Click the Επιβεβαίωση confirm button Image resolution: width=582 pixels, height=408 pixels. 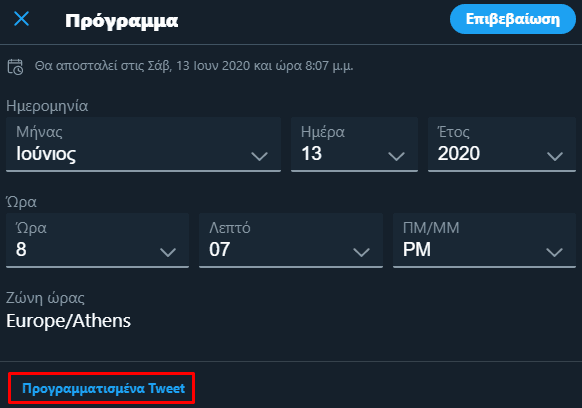pos(513,19)
